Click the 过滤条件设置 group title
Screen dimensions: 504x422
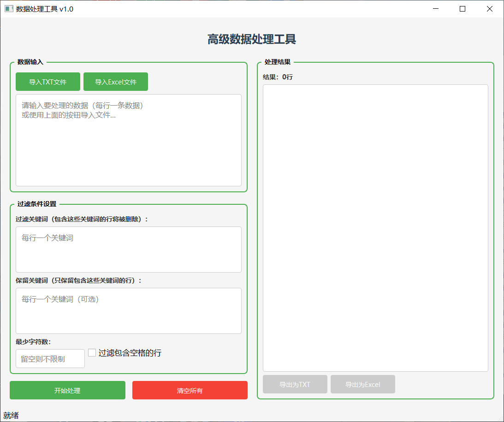point(37,204)
